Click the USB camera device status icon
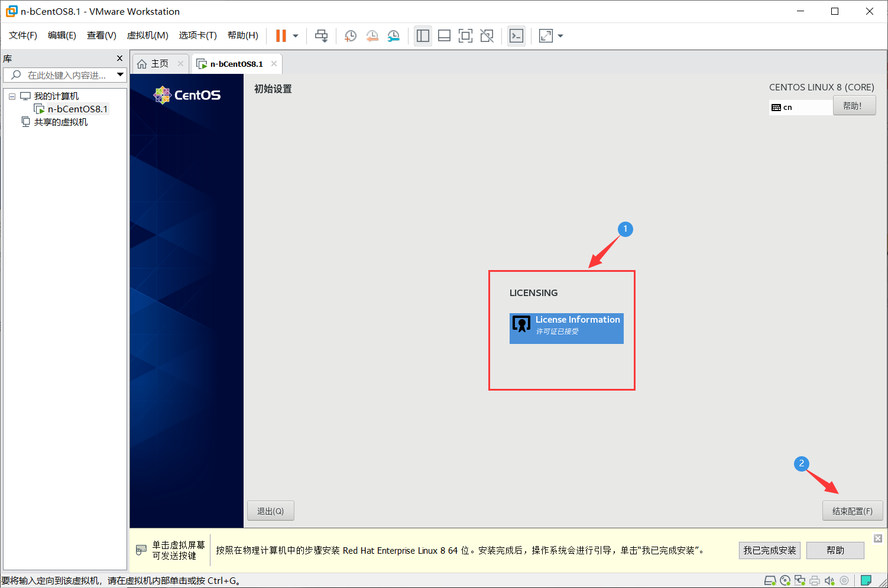This screenshot has height=588, width=888. coord(844,580)
